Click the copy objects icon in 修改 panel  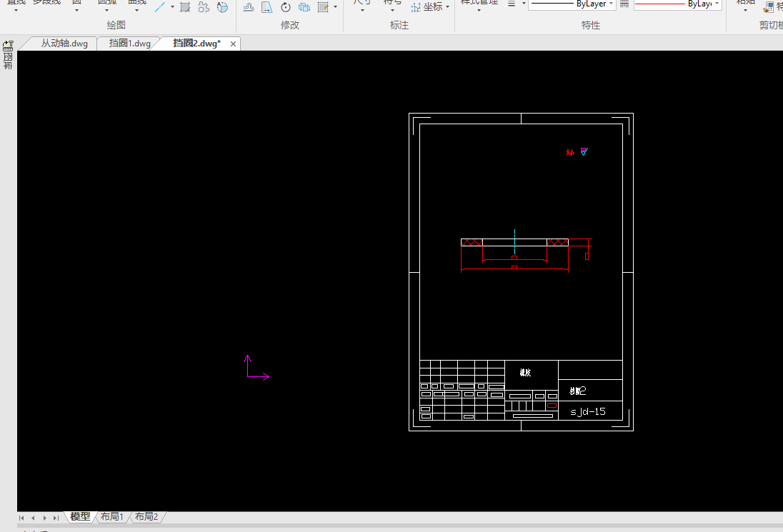[x=304, y=7]
